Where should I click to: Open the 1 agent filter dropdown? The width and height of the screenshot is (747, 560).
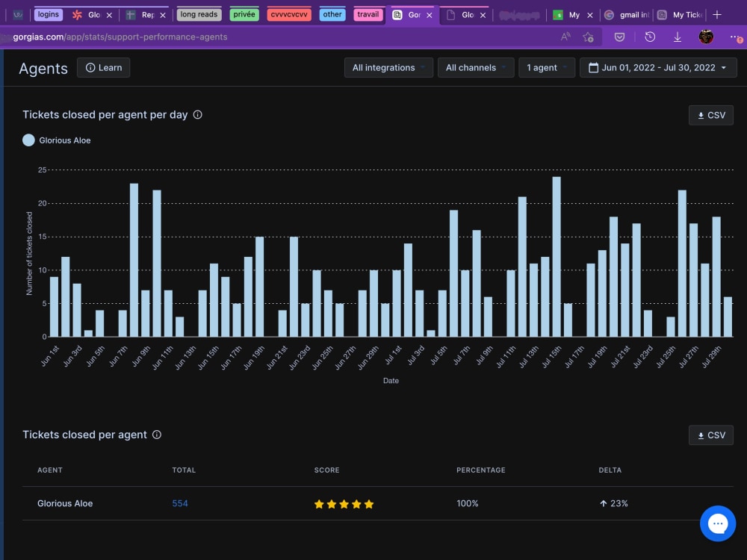[x=547, y=68]
